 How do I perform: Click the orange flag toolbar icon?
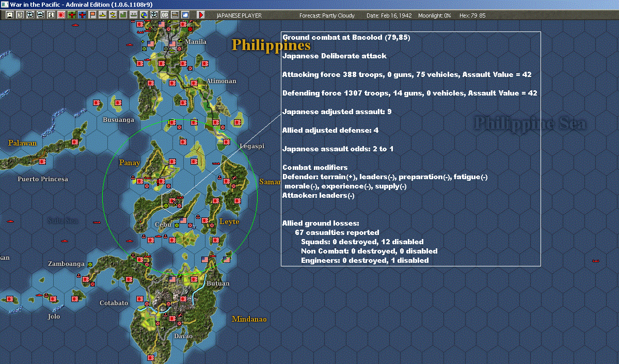pyautogui.click(x=92, y=15)
